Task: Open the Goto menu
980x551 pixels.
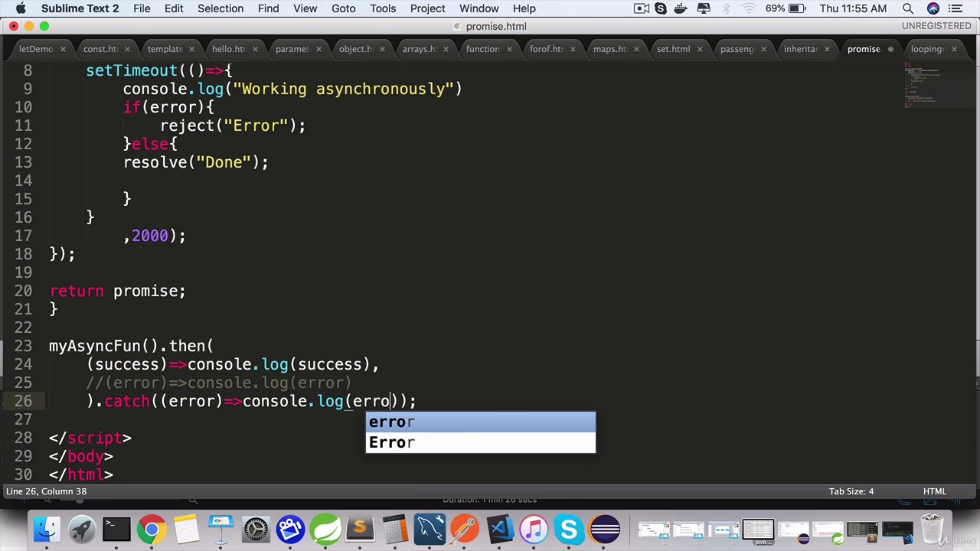Action: click(x=344, y=8)
